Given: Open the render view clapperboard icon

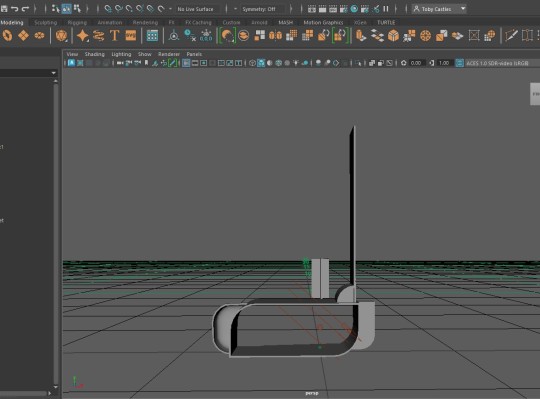Looking at the screenshot, I should coord(312,9).
